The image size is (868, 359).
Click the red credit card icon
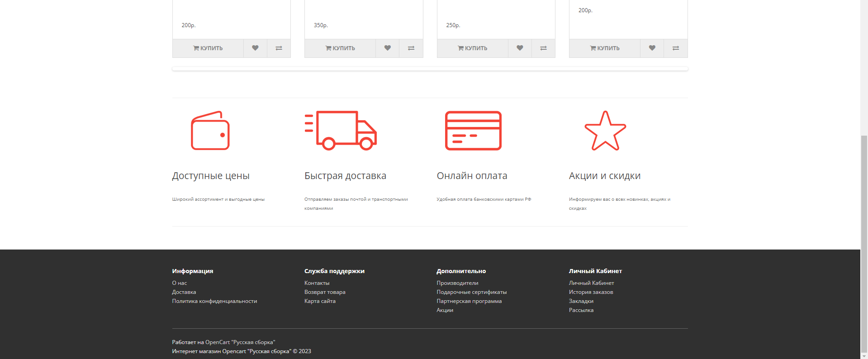[473, 131]
